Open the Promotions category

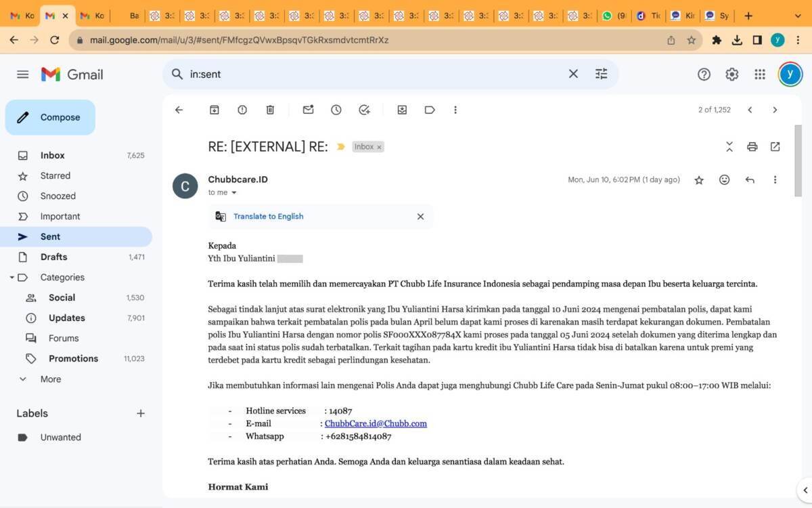[x=76, y=358]
